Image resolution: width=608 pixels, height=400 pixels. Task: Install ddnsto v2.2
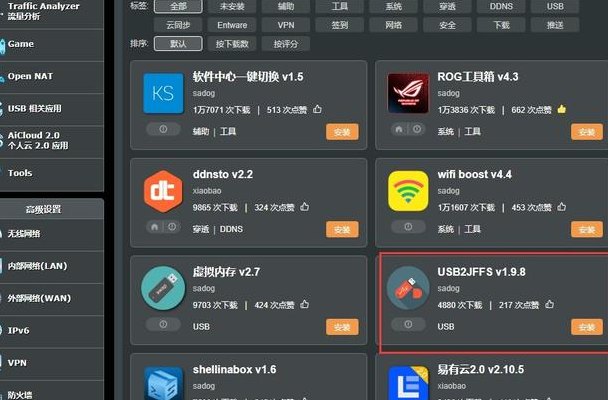342,229
